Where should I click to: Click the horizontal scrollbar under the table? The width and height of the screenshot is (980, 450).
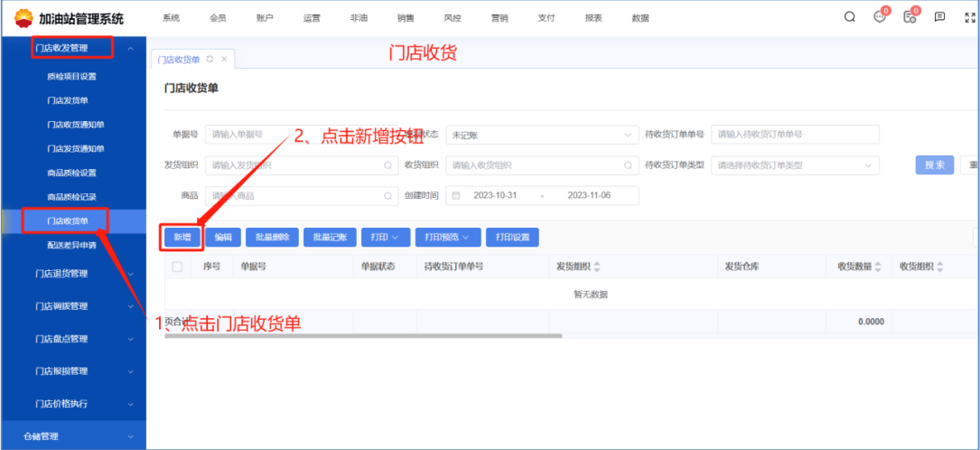click(x=361, y=335)
